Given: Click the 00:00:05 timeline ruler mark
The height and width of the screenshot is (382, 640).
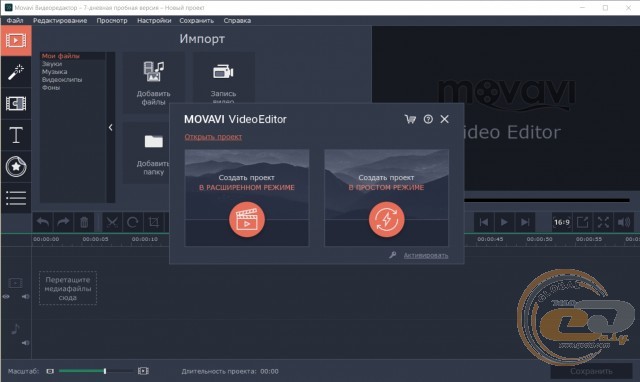Looking at the screenshot, I should pos(95,239).
